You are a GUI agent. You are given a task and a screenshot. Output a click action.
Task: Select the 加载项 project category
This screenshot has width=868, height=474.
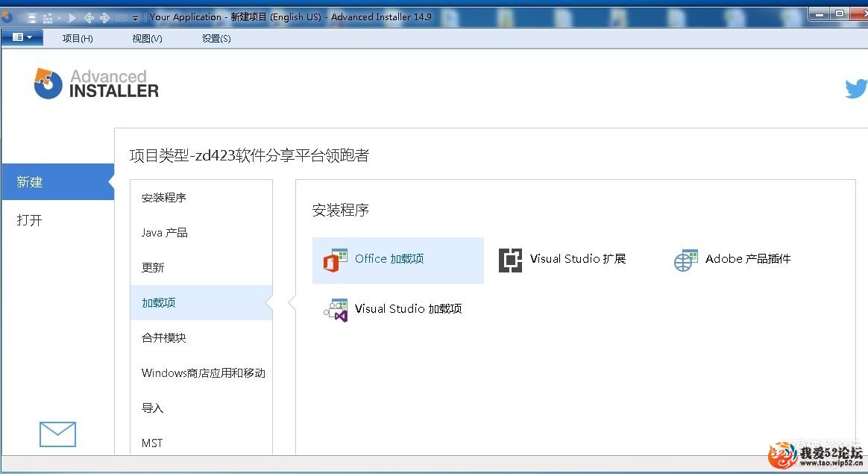tap(201, 303)
